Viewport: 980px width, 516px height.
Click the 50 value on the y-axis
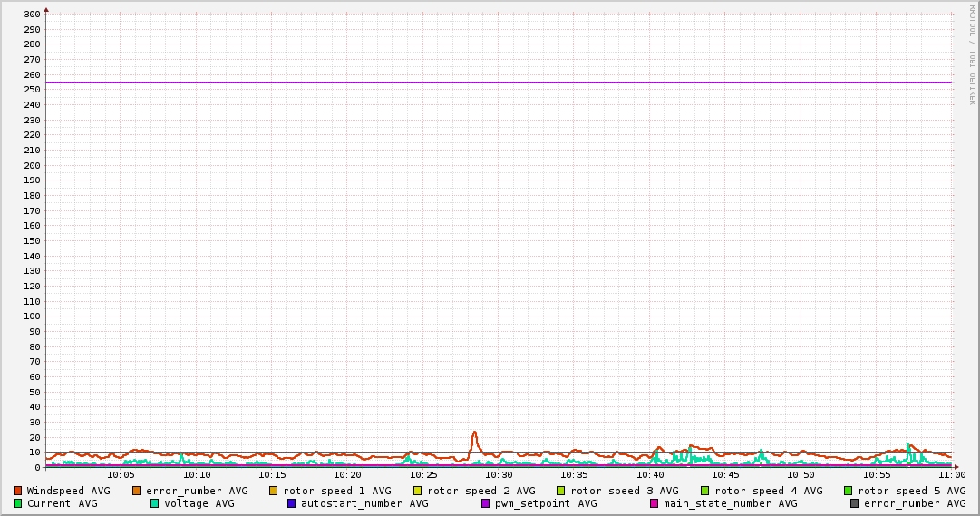(34, 392)
